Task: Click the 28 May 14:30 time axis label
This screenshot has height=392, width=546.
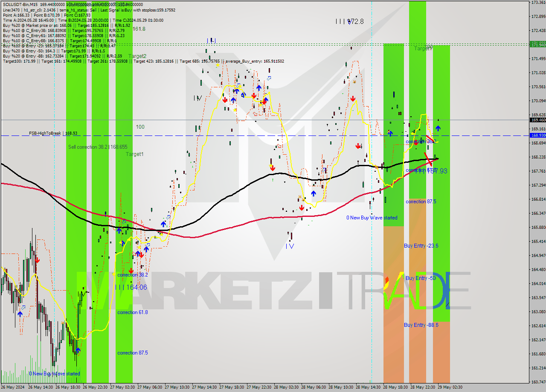Action: tap(369, 387)
